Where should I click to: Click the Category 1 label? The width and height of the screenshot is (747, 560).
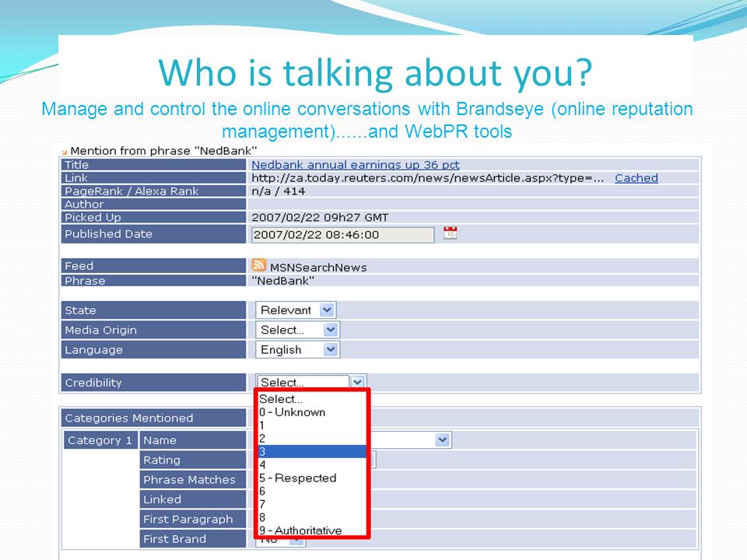(x=100, y=440)
